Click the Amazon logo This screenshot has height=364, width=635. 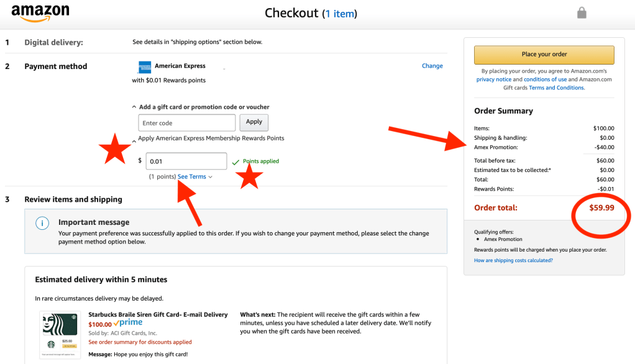coord(40,13)
